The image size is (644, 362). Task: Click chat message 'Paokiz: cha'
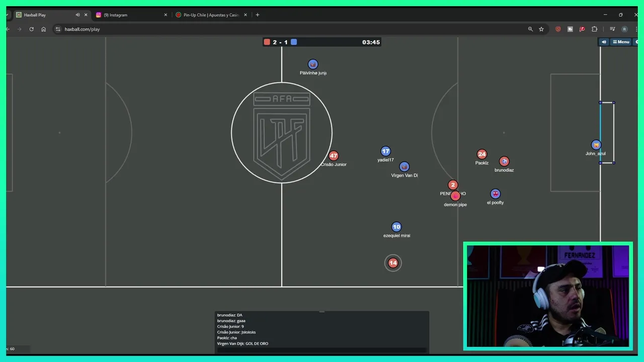tap(227, 338)
